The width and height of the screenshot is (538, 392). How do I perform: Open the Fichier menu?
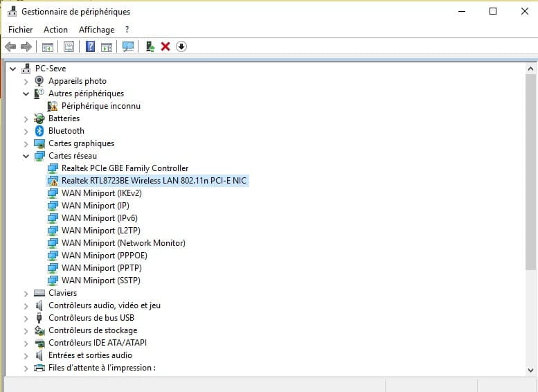coord(20,30)
